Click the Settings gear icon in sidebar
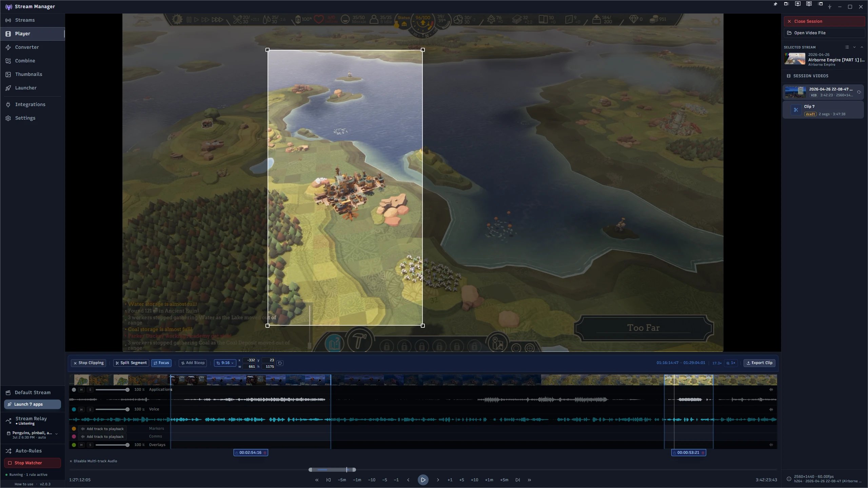 coord(8,118)
